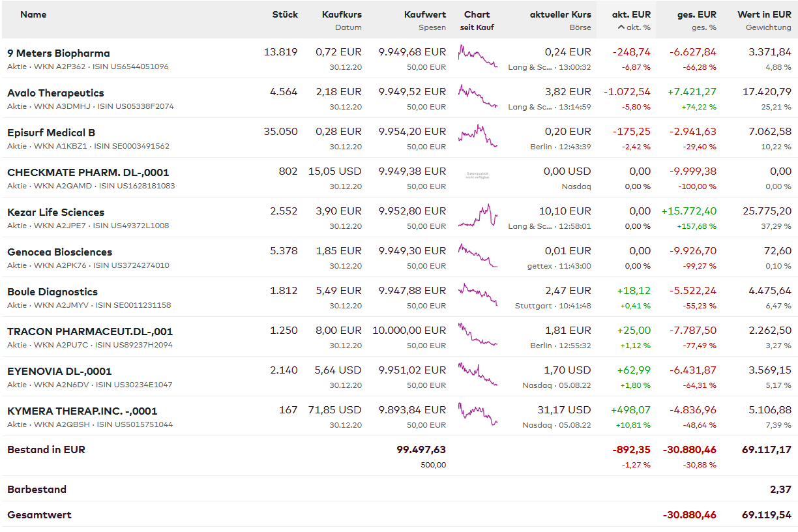Sort by the Stück column header
The width and height of the screenshot is (798, 532).
tap(285, 14)
